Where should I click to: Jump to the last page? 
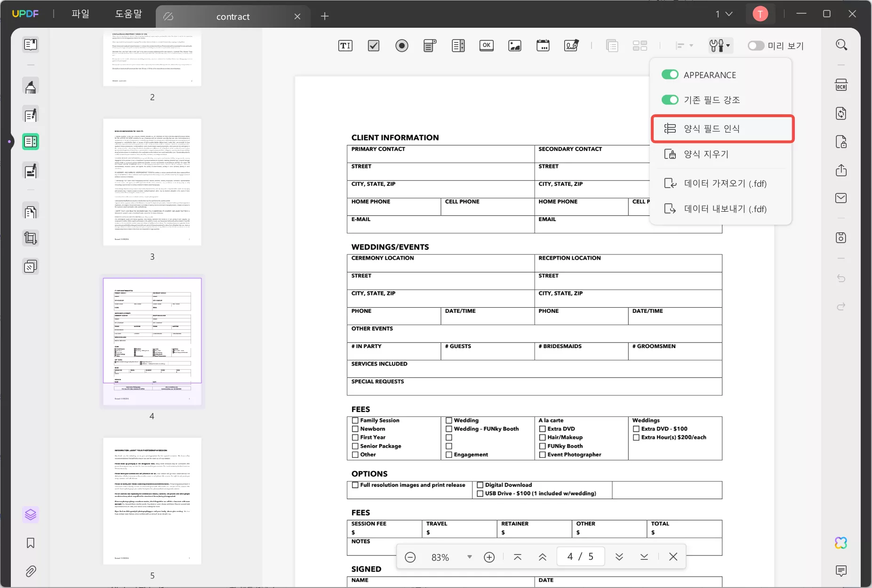[644, 557]
